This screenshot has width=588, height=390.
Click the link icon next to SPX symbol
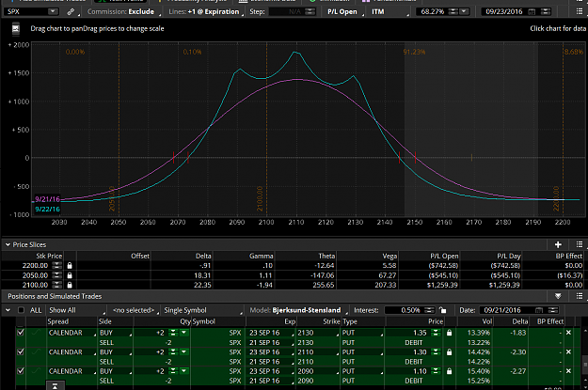point(71,11)
